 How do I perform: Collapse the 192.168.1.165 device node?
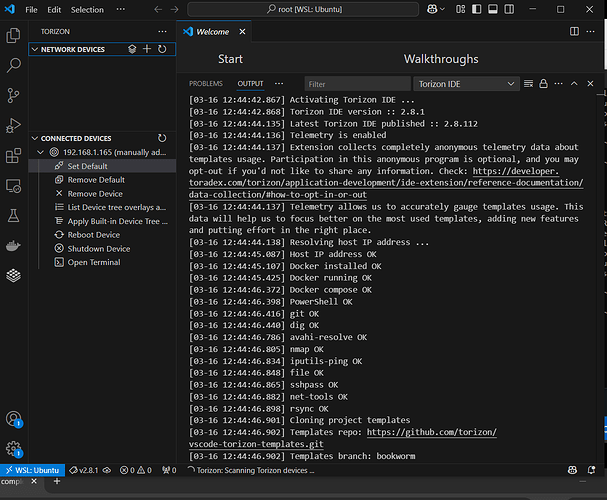click(41, 152)
